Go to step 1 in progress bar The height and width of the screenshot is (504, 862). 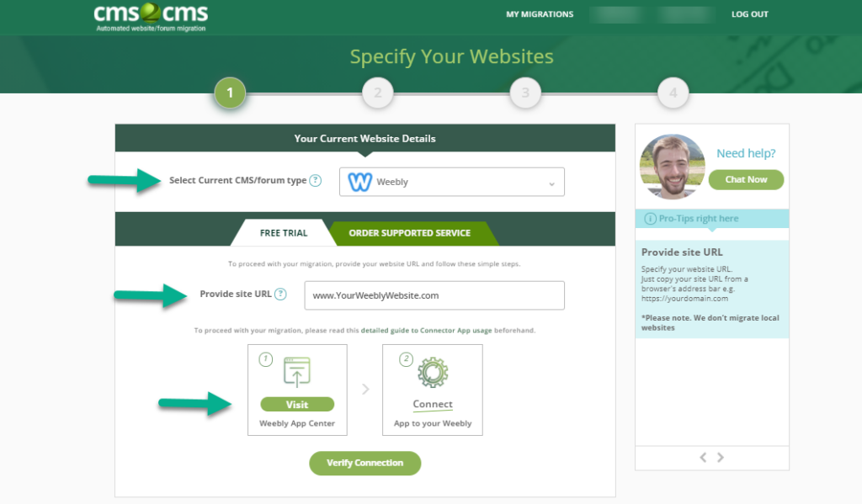230,93
